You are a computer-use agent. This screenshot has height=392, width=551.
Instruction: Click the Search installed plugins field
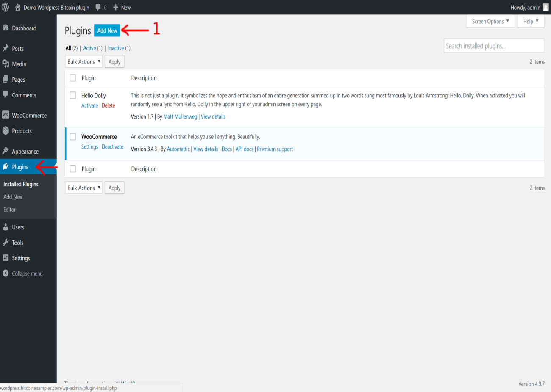(494, 46)
